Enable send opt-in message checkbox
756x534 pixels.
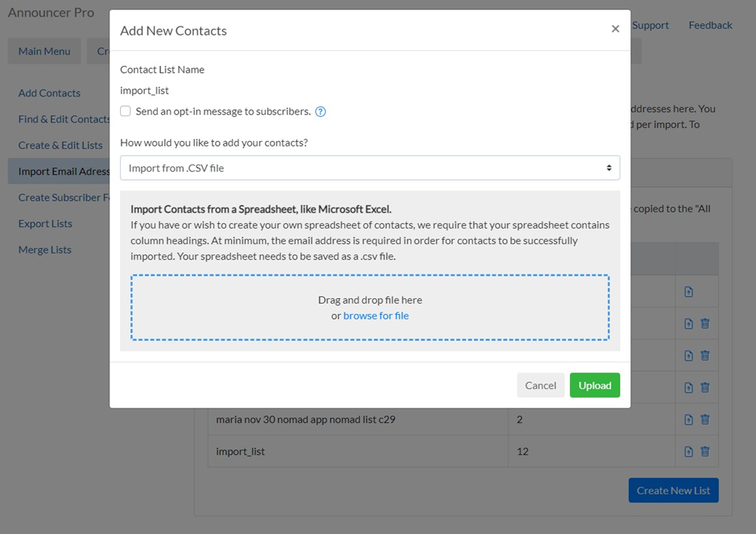(x=126, y=112)
